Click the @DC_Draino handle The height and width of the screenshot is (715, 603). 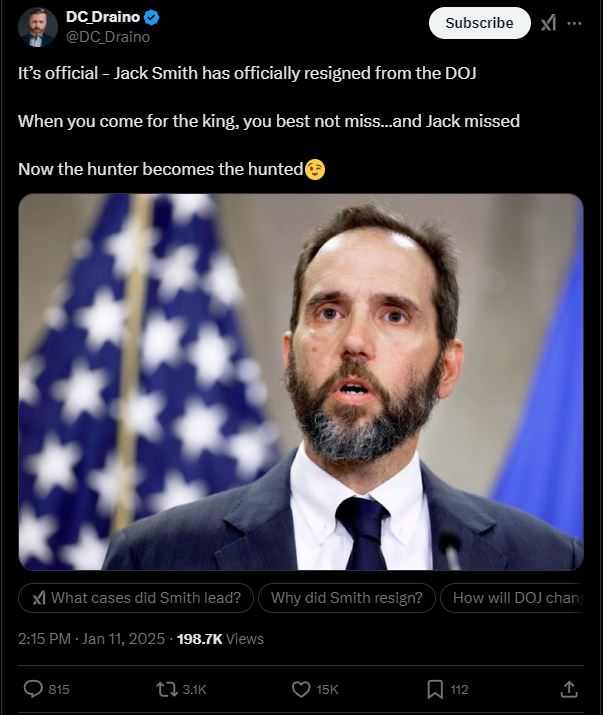pos(108,37)
